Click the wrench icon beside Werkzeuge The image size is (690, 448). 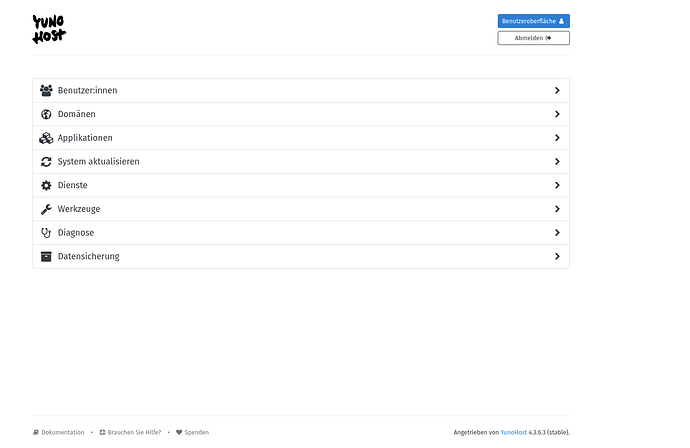point(46,209)
